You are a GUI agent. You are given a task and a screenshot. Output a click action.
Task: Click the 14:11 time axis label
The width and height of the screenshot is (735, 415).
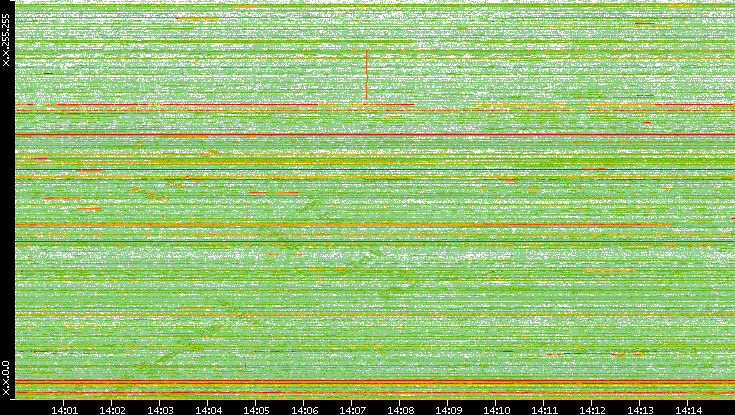click(x=544, y=411)
